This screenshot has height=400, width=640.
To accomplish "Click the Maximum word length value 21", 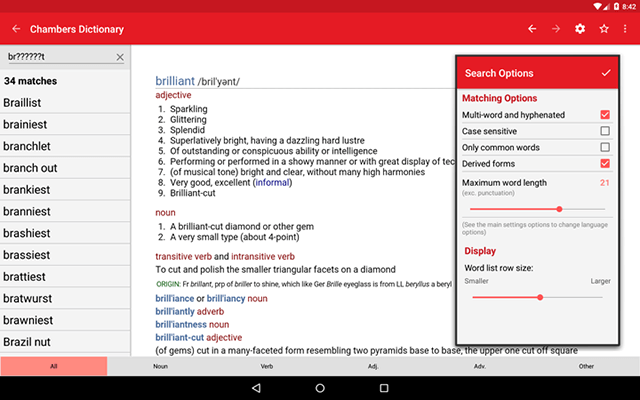I will (x=604, y=182).
